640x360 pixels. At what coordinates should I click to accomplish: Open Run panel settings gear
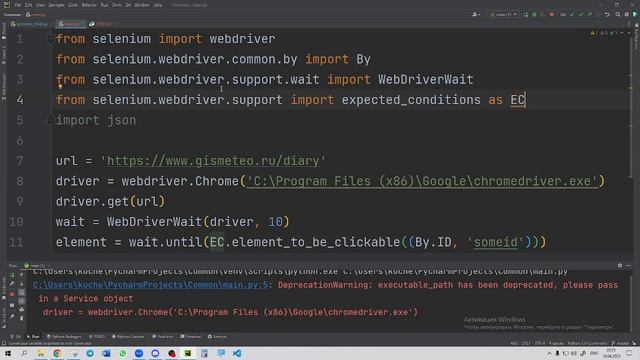click(620, 265)
